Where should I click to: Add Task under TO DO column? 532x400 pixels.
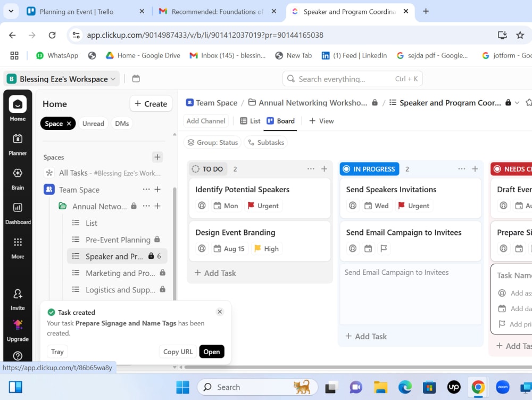(215, 273)
